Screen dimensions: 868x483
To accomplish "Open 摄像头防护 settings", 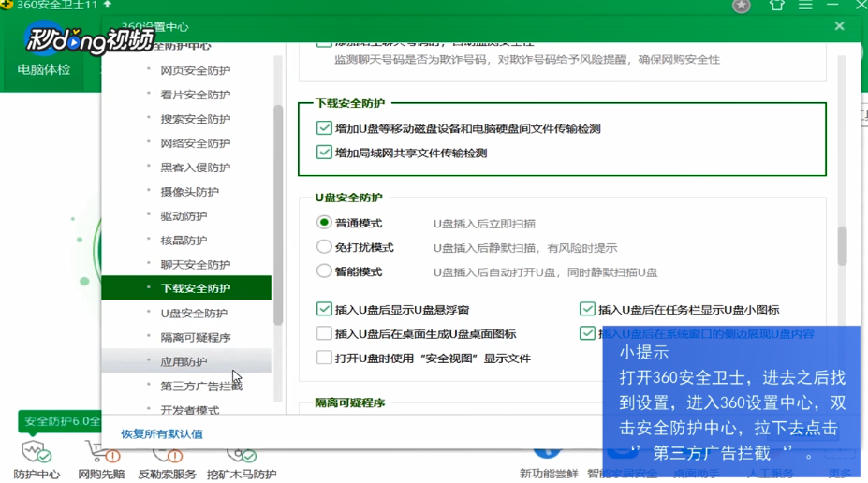I will pyautogui.click(x=189, y=192).
